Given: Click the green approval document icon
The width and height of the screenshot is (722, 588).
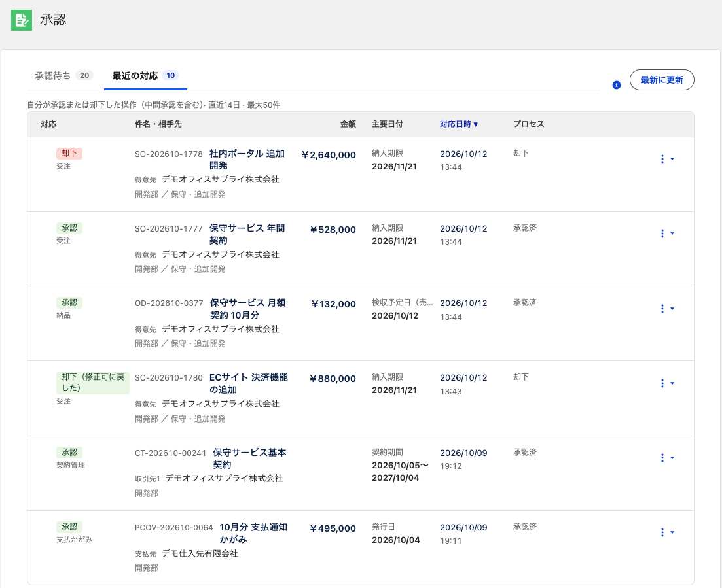Looking at the screenshot, I should click(22, 20).
